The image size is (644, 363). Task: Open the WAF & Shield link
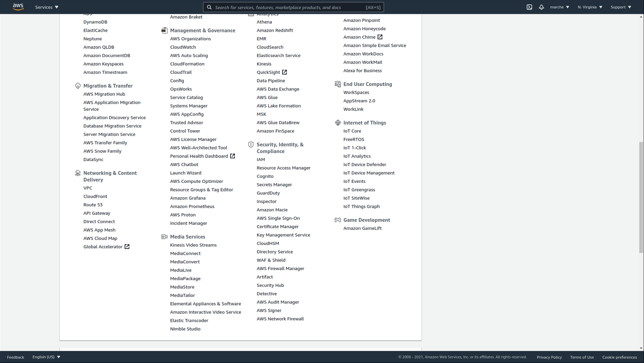coord(271,260)
